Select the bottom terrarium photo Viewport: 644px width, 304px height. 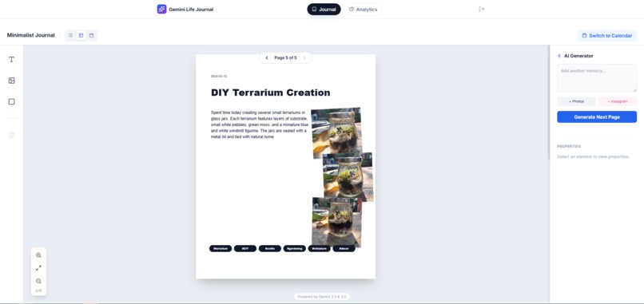point(337,222)
